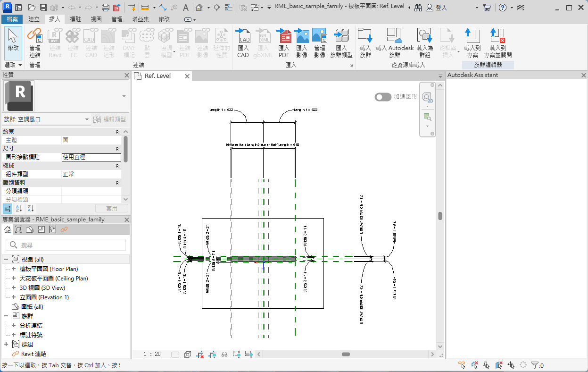Open 管理連結 tool

pyautogui.click(x=35, y=42)
